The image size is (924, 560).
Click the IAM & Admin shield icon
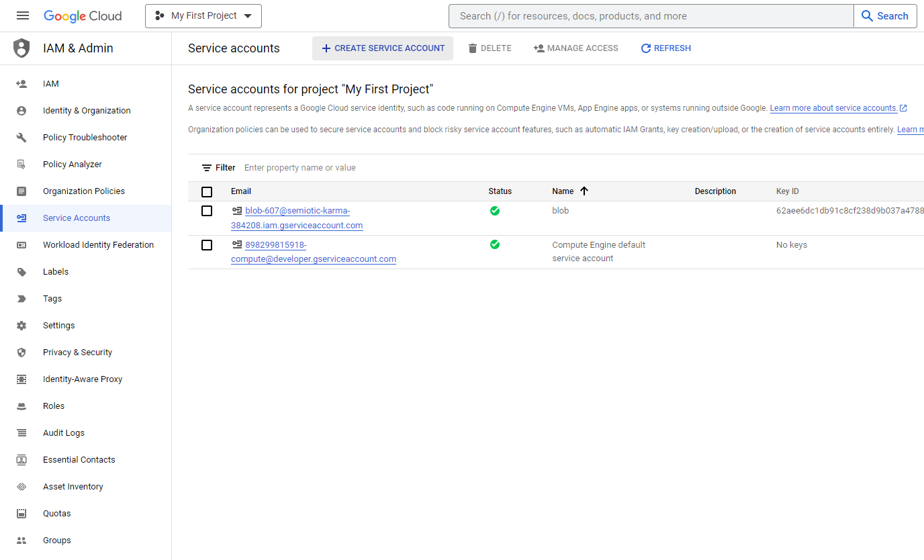pos(22,48)
